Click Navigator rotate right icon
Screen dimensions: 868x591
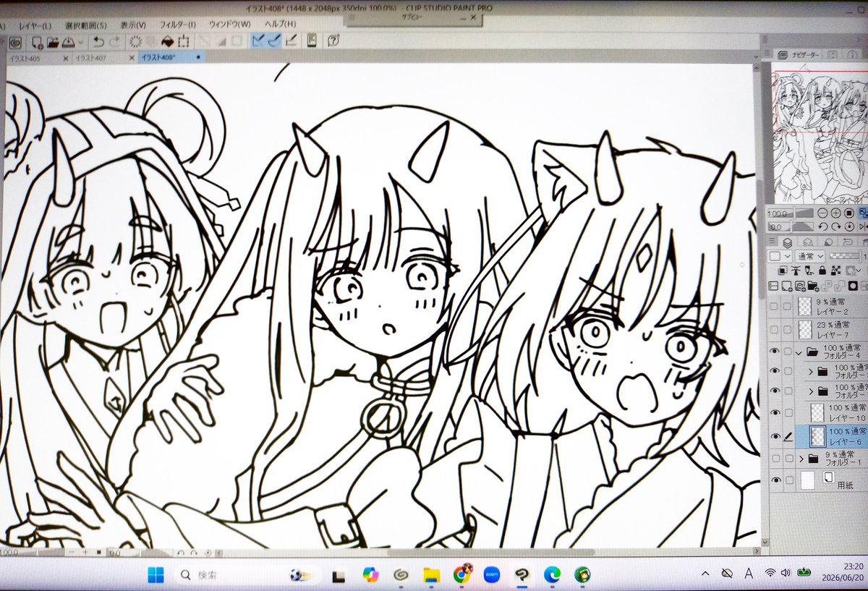coord(836,227)
